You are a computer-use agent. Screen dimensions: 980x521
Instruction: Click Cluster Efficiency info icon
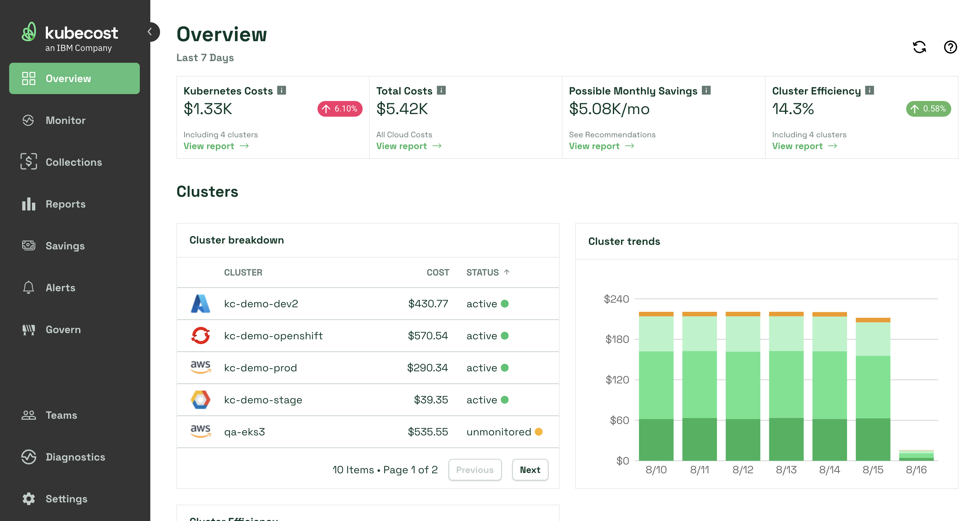pos(869,90)
